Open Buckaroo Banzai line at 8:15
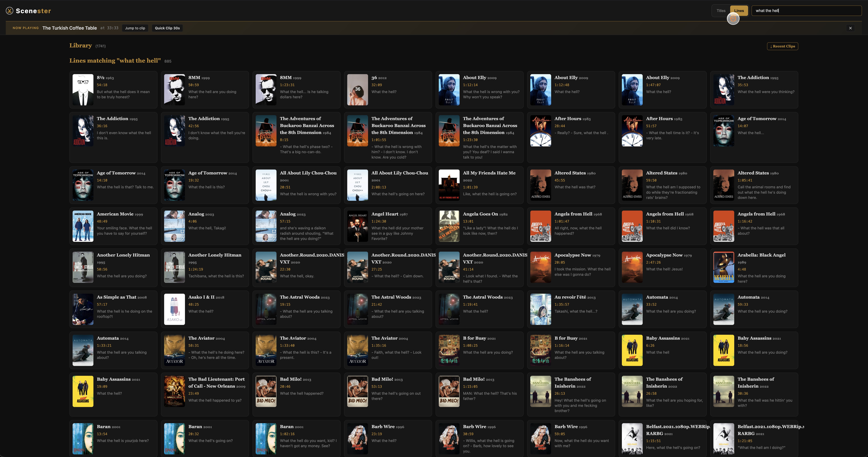Screen dimensions: 868x457 tap(296, 137)
